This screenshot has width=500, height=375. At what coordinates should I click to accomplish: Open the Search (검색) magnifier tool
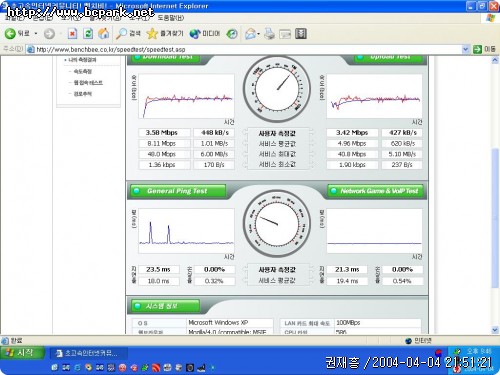(x=128, y=33)
